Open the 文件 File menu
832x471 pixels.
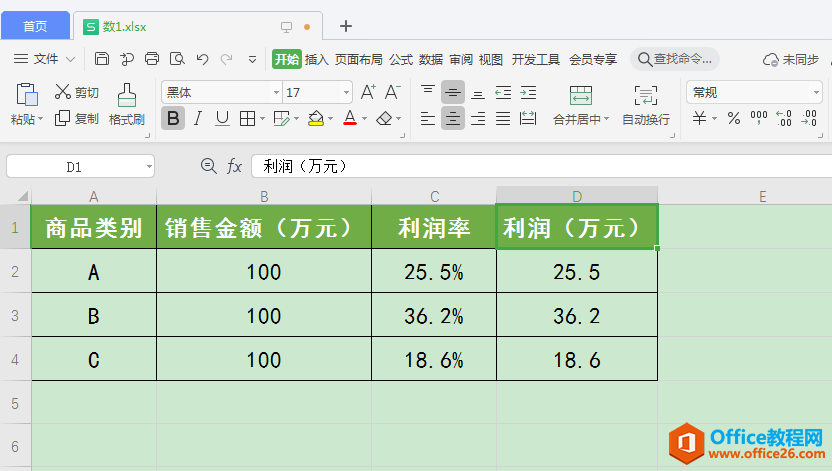(x=45, y=59)
